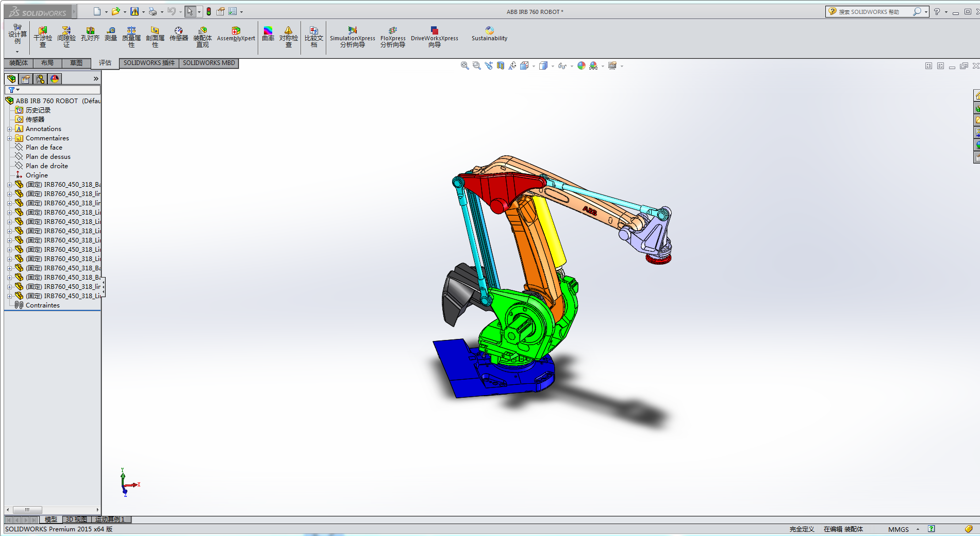Start the FloXpress analysis wizard
The width and height of the screenshot is (980, 536).
[393, 37]
